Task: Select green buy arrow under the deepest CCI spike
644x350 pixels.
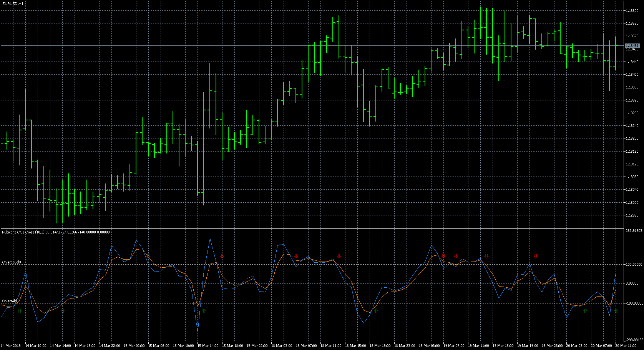Action: (x=204, y=311)
